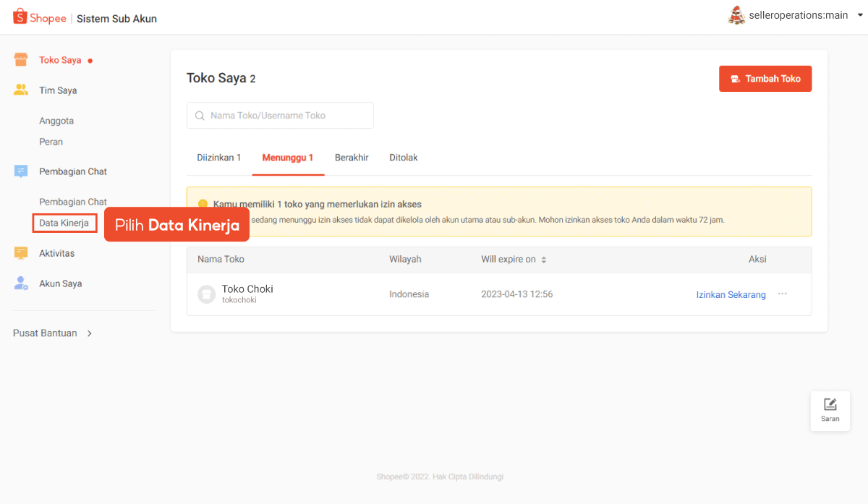
Task: Sort by Will expire on column
Action: [x=544, y=260]
